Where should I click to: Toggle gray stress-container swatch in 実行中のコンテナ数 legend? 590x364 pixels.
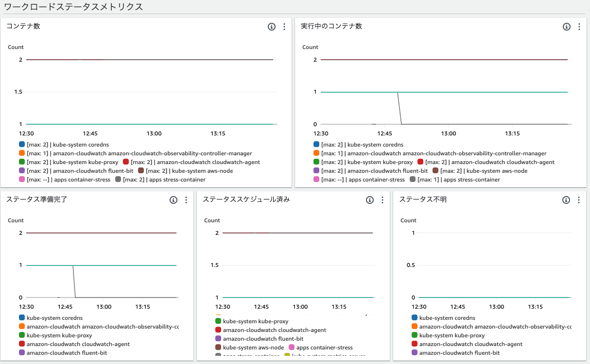tap(413, 180)
